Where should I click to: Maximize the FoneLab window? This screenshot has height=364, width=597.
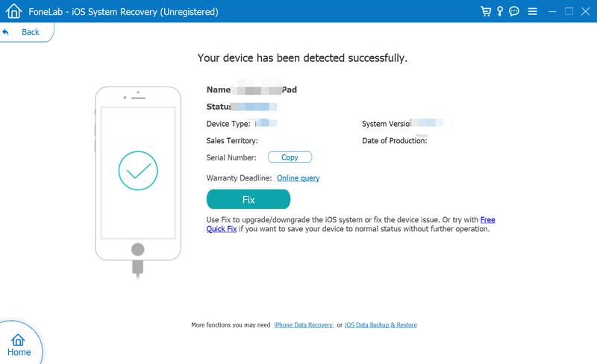point(569,11)
